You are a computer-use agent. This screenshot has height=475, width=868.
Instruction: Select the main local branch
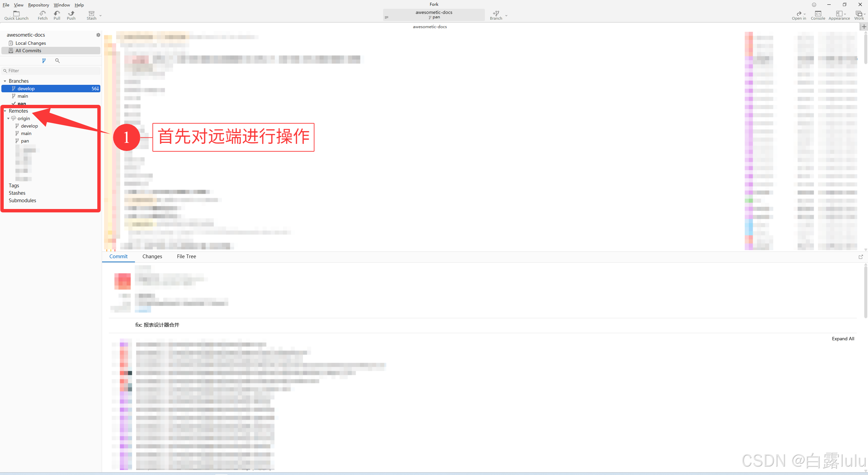pyautogui.click(x=23, y=96)
